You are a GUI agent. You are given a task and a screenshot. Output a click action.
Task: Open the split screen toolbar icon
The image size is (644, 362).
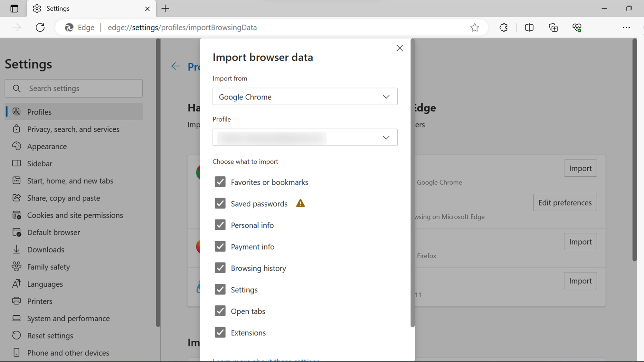tap(529, 27)
